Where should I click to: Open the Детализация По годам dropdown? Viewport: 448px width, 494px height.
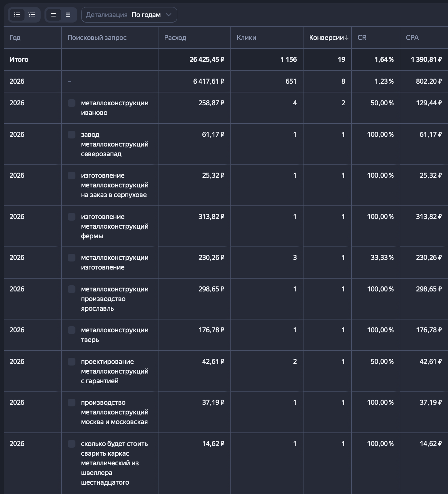click(129, 15)
